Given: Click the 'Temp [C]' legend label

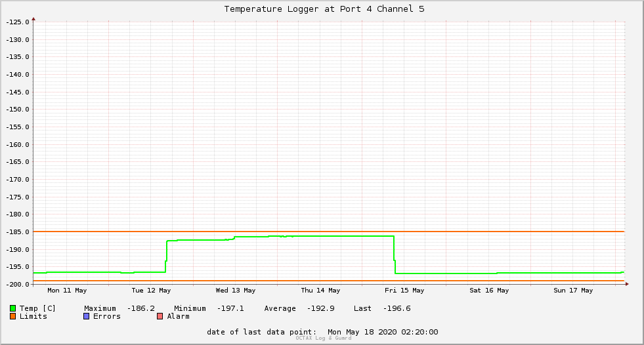Looking at the screenshot, I should (37, 308).
